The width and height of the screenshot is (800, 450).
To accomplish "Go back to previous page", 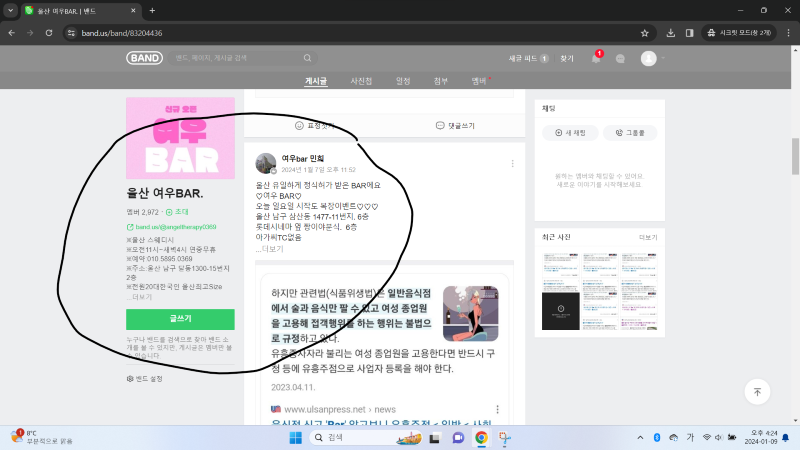I will 11,33.
